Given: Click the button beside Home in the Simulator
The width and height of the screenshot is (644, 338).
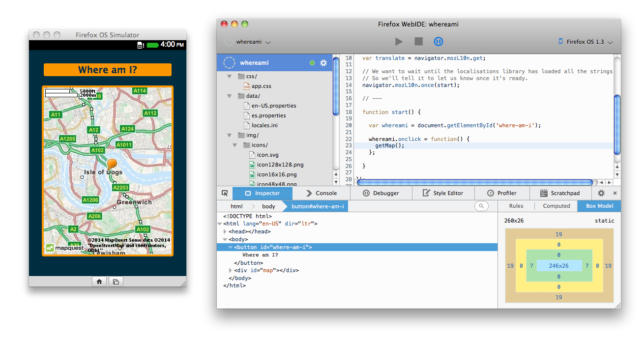Looking at the screenshot, I should [116, 282].
